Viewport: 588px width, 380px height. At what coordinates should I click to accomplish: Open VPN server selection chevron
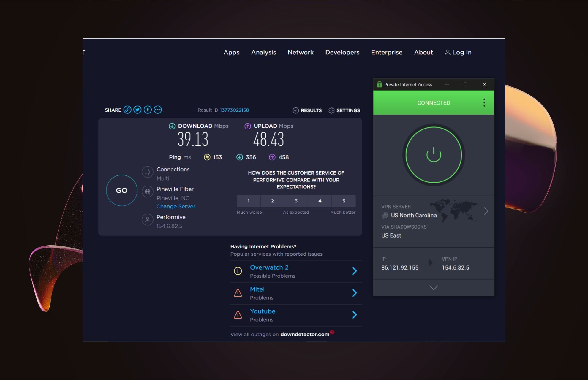click(x=486, y=211)
